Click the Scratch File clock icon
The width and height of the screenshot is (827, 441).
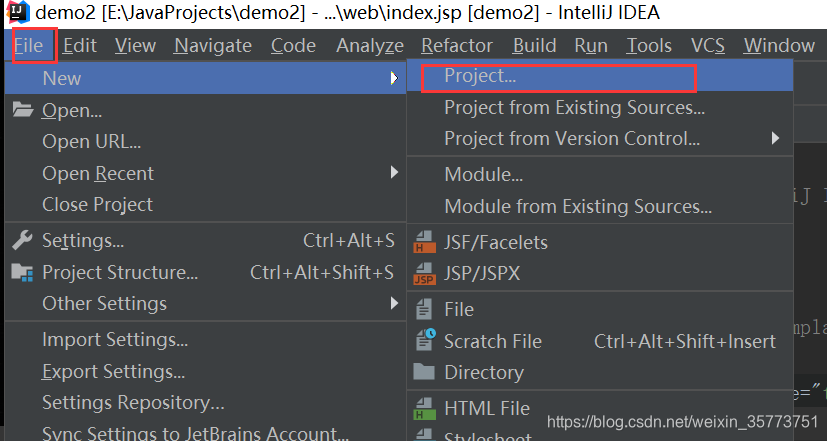coord(425,340)
